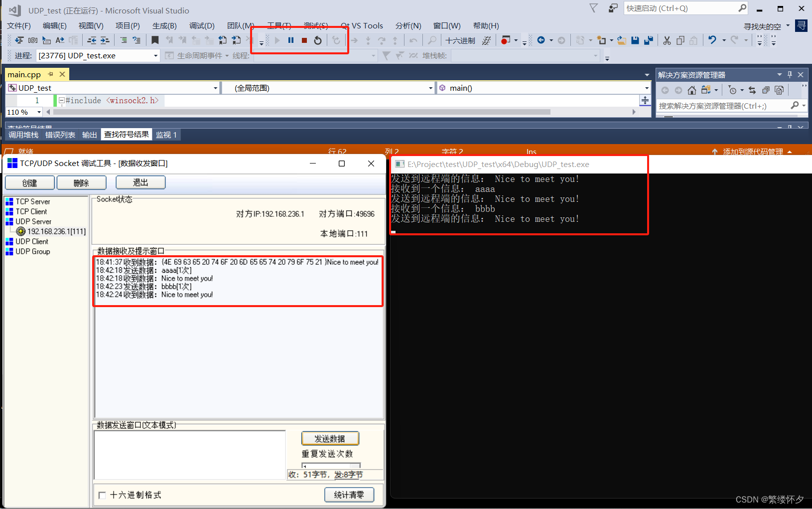
Task: Open the 调试(D) menu
Action: 202,26
